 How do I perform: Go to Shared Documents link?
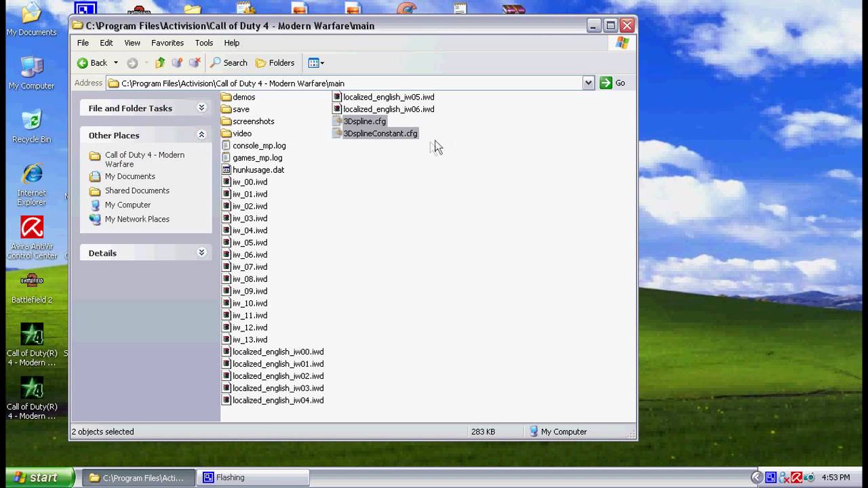[137, 190]
